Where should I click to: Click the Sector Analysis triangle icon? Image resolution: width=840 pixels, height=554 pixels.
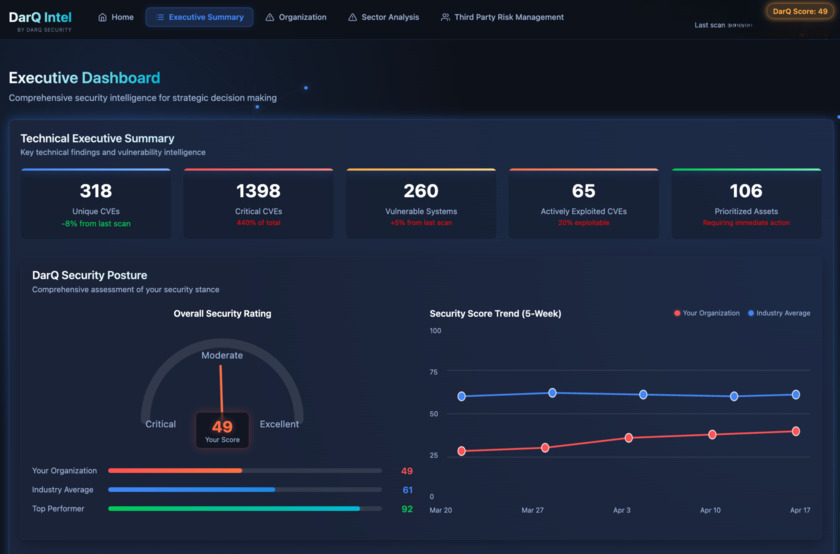point(352,17)
